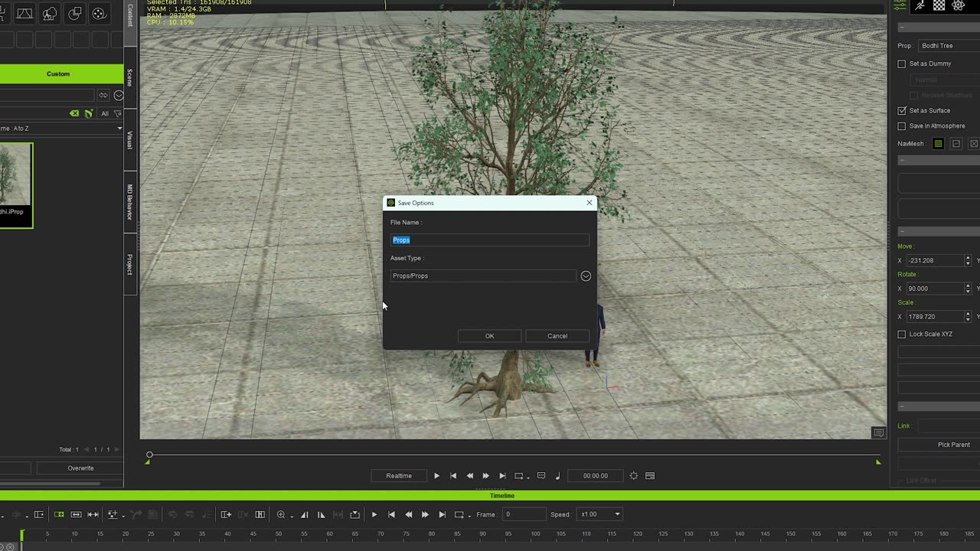Open the motion runner tab icon

pyautogui.click(x=920, y=5)
